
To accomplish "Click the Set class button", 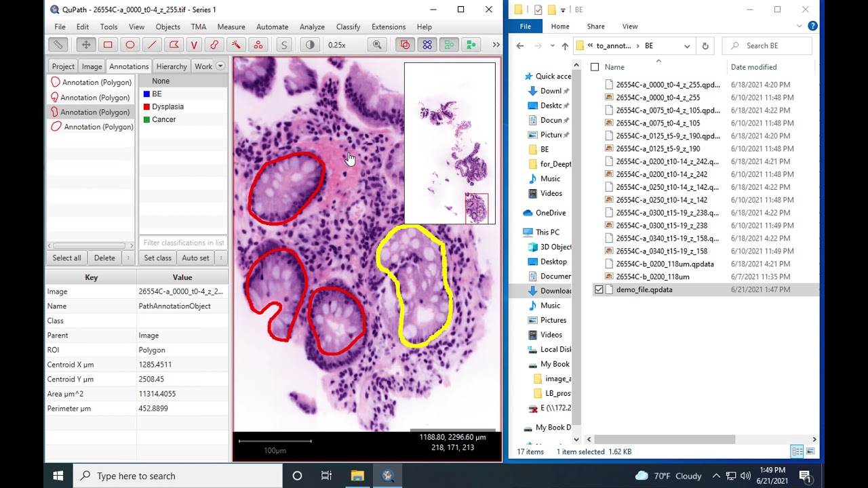I will (x=157, y=258).
